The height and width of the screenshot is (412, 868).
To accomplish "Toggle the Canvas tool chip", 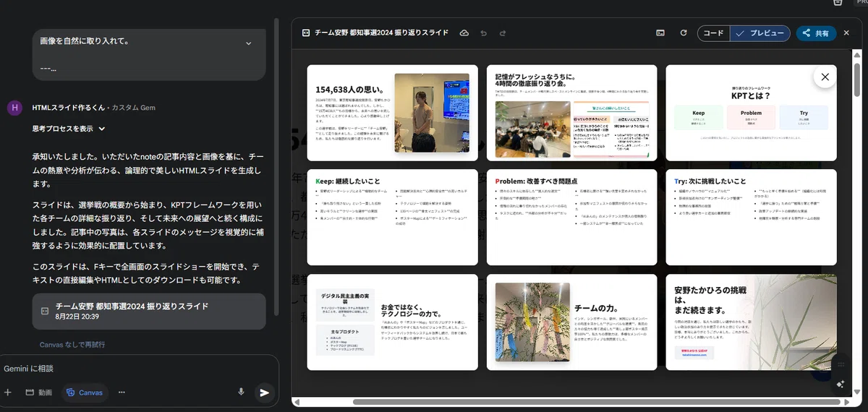I will coord(84,392).
